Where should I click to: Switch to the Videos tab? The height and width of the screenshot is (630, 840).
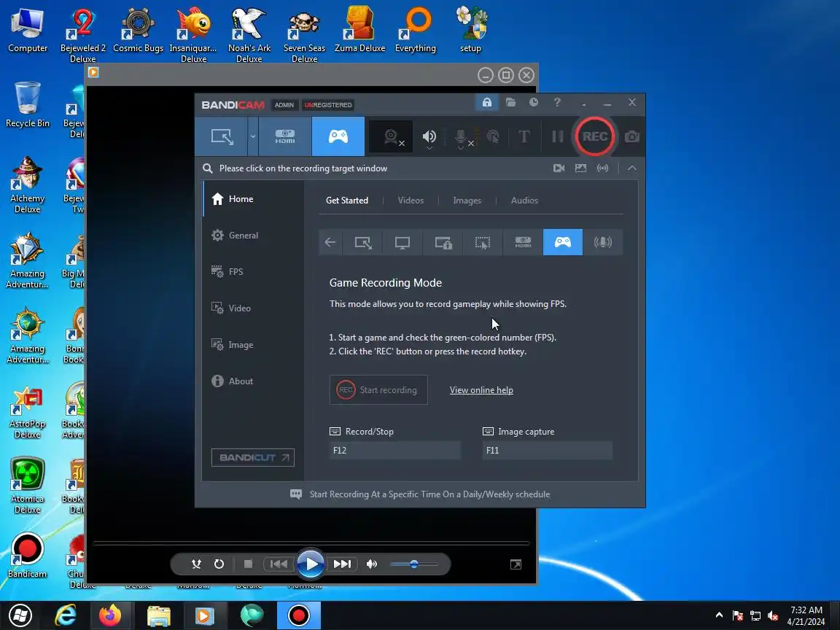(x=411, y=201)
